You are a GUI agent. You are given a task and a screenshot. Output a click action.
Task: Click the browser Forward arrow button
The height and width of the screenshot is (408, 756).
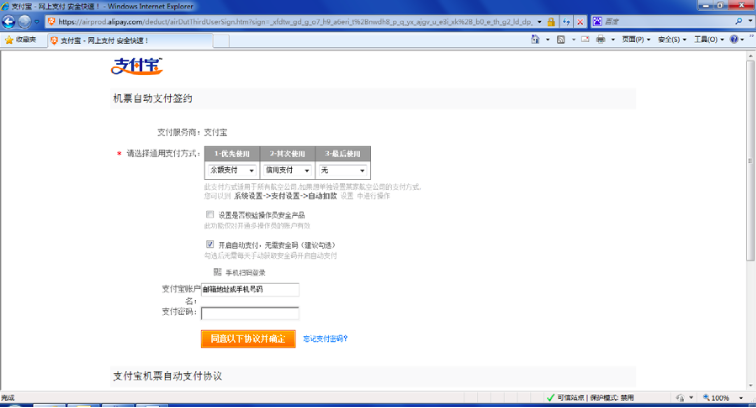pos(25,22)
